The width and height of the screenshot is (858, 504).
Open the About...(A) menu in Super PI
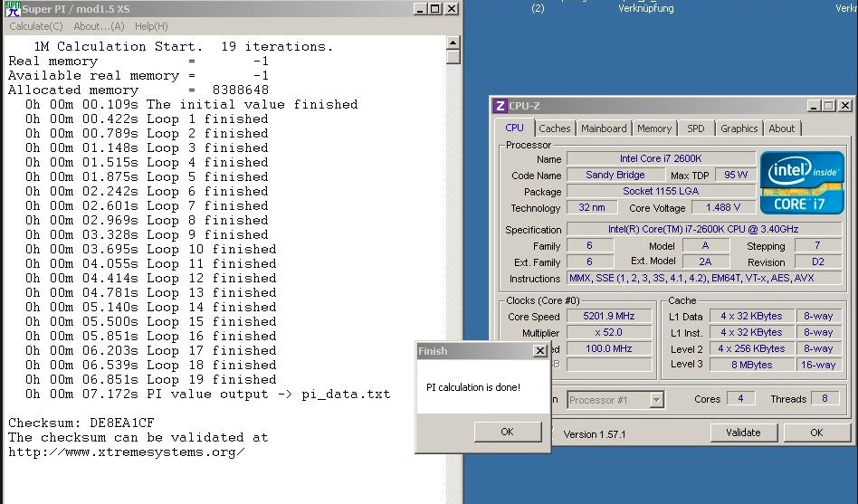(99, 26)
